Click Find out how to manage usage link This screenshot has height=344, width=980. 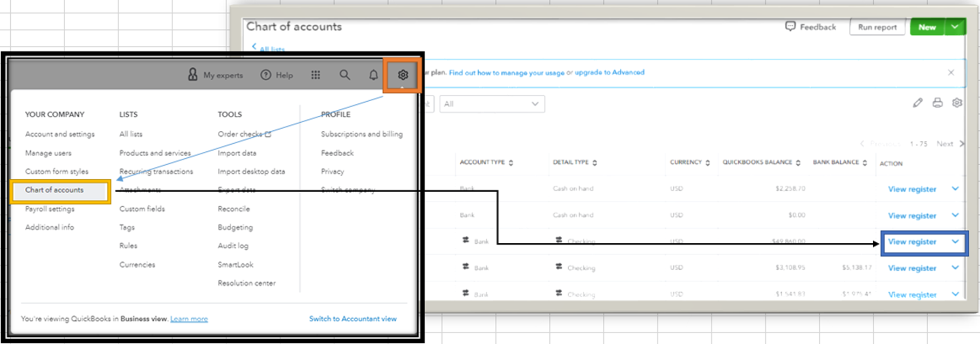click(x=507, y=73)
